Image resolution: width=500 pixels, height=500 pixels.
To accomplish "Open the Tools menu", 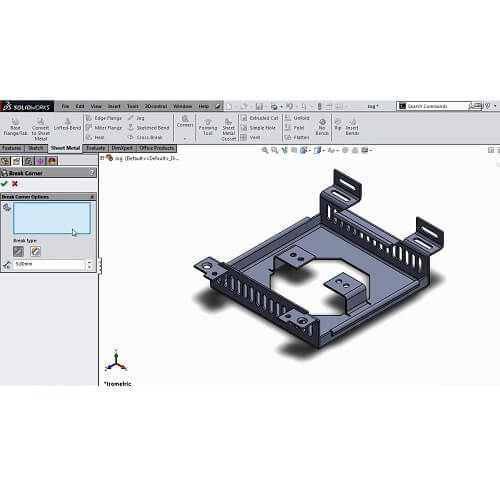I will [133, 106].
